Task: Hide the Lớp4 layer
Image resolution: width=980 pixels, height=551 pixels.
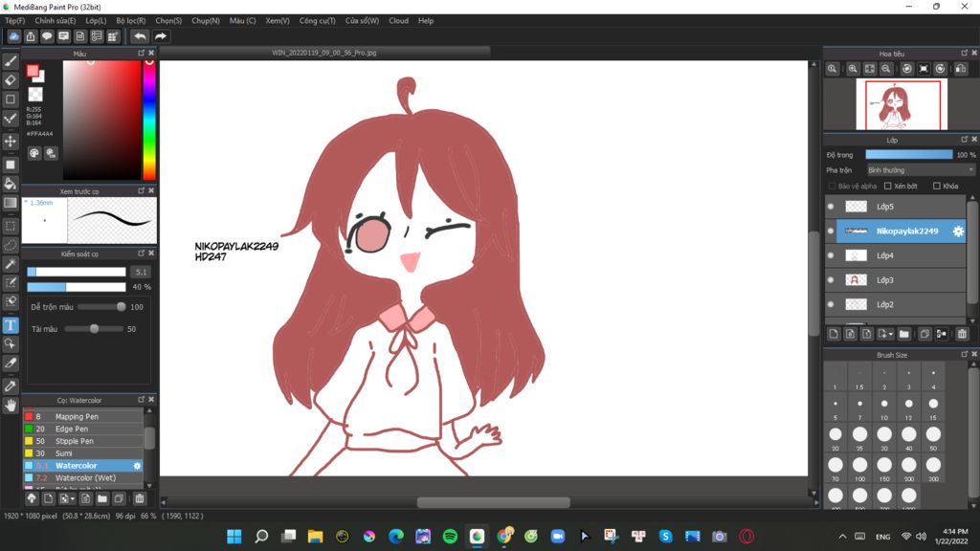Action: pyautogui.click(x=831, y=255)
